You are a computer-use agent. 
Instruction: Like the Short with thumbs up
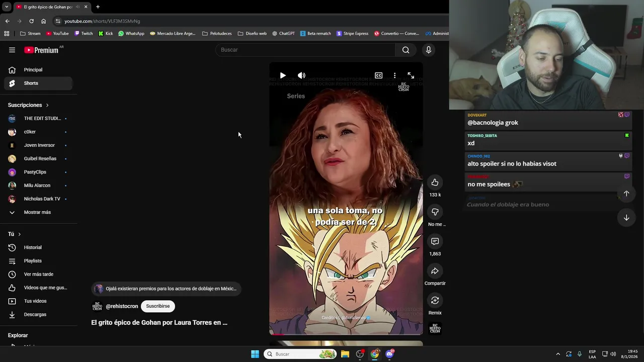435,183
